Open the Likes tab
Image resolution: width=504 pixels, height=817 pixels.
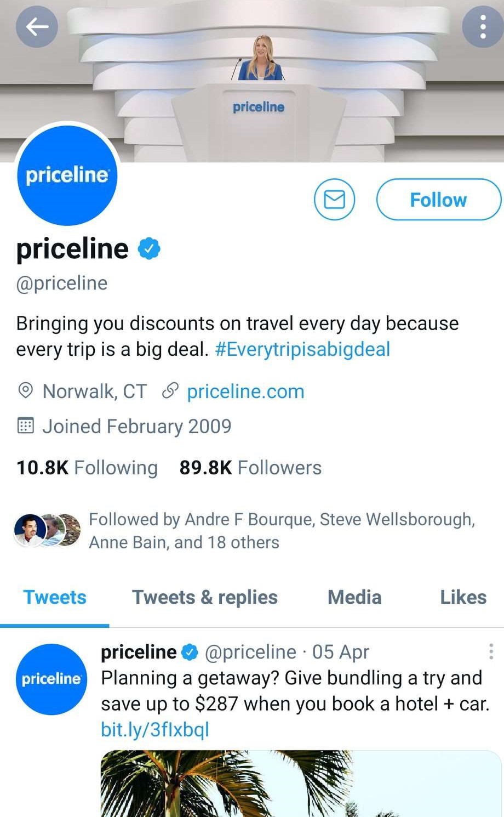[463, 597]
